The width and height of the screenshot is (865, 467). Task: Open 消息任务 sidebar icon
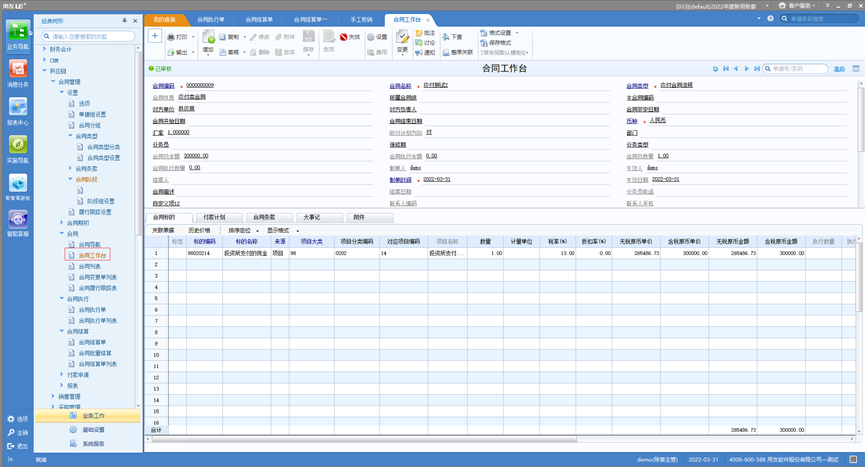pyautogui.click(x=18, y=73)
